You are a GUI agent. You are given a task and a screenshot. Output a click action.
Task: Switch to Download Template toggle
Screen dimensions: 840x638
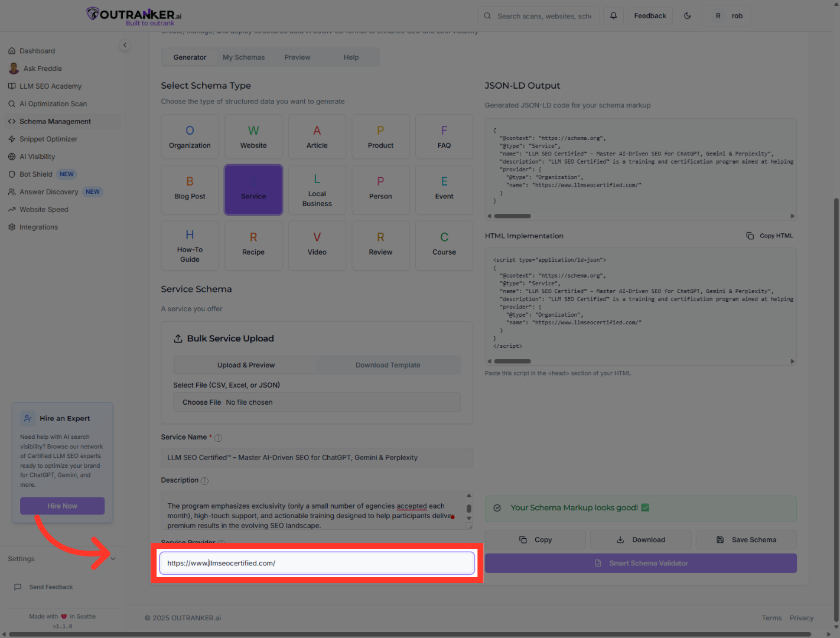pos(388,365)
